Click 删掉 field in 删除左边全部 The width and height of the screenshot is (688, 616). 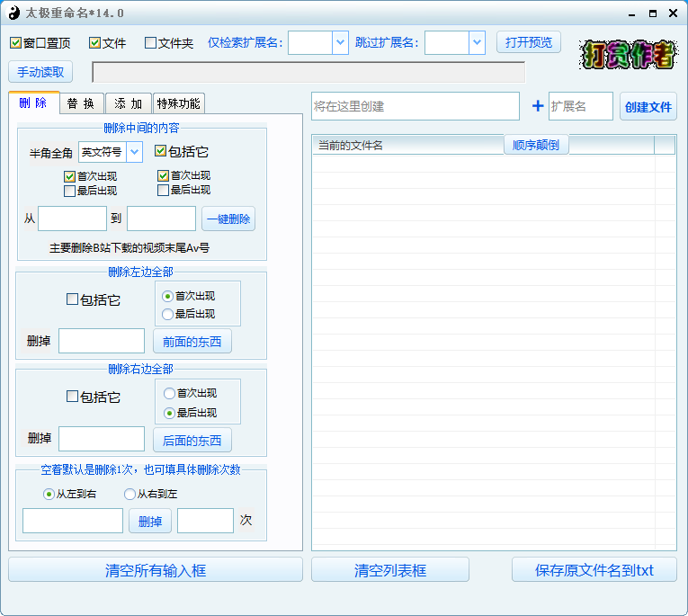[x=102, y=341]
